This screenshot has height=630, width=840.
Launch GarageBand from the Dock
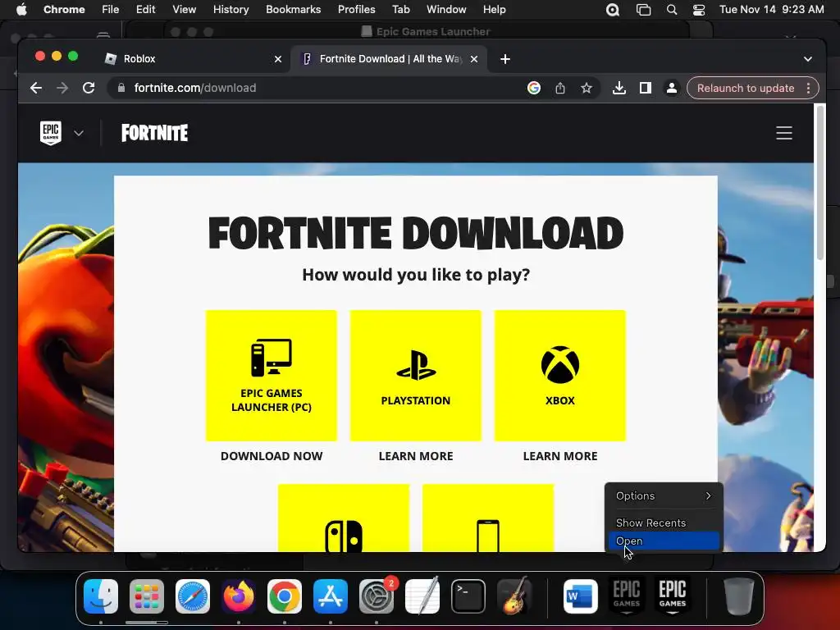click(514, 596)
